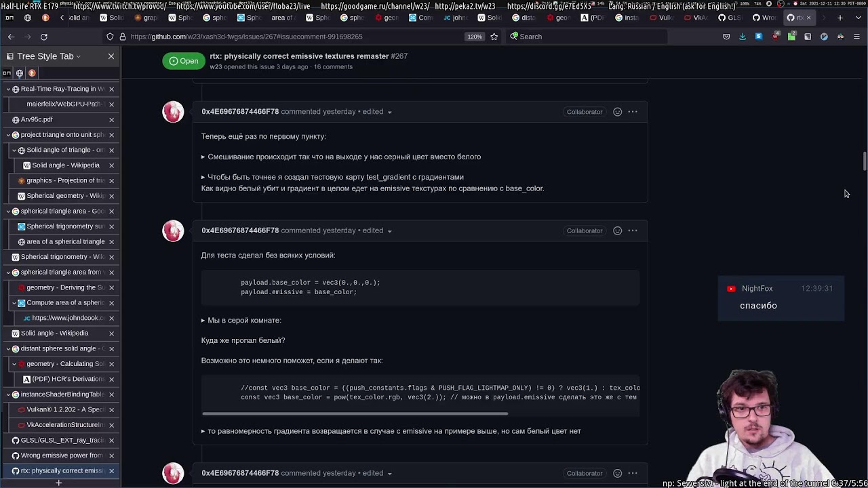This screenshot has height=488, width=868.
Task: Collapse the 'Real-Time Ray-Tracing' tab tree
Action: coord(8,89)
